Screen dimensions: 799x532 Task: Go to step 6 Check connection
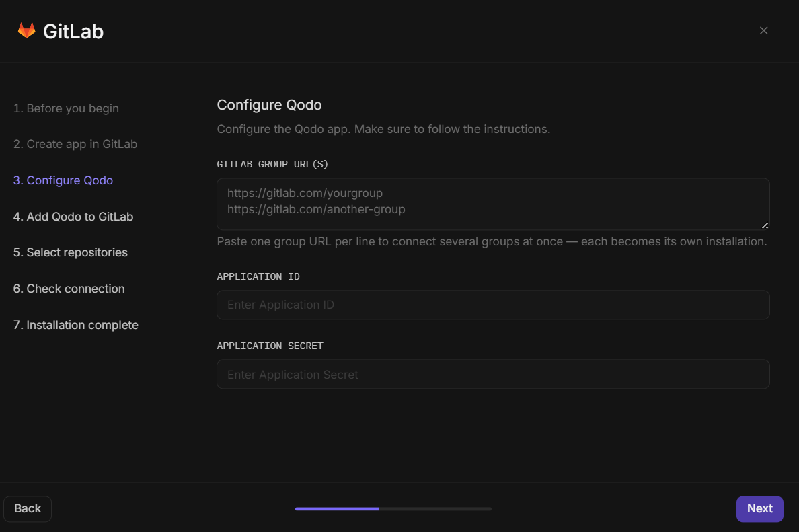[69, 289]
